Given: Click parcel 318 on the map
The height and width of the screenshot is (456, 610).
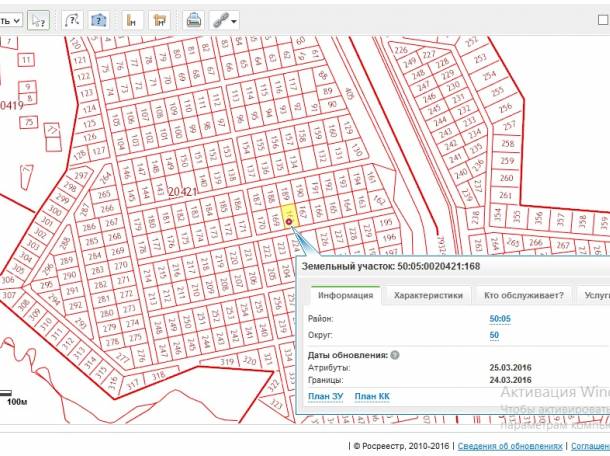Looking at the screenshot, I should [x=158, y=376].
